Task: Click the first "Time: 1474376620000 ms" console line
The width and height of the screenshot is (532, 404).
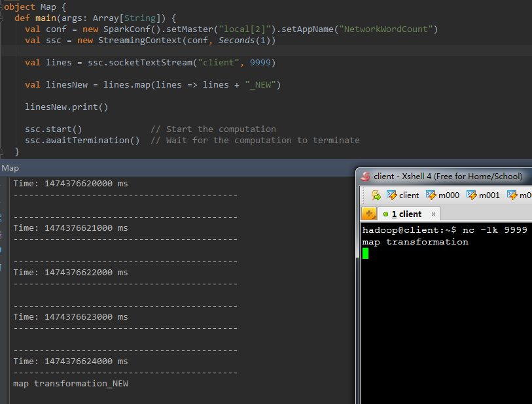Action: point(71,184)
